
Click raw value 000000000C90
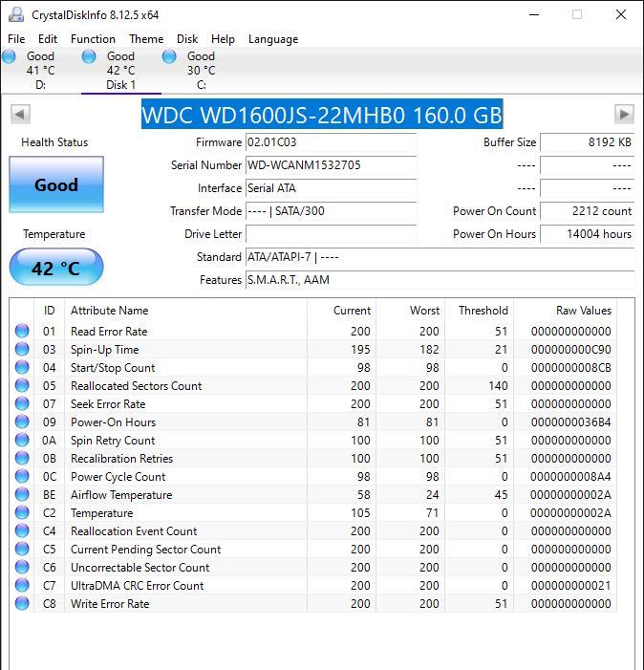point(571,350)
